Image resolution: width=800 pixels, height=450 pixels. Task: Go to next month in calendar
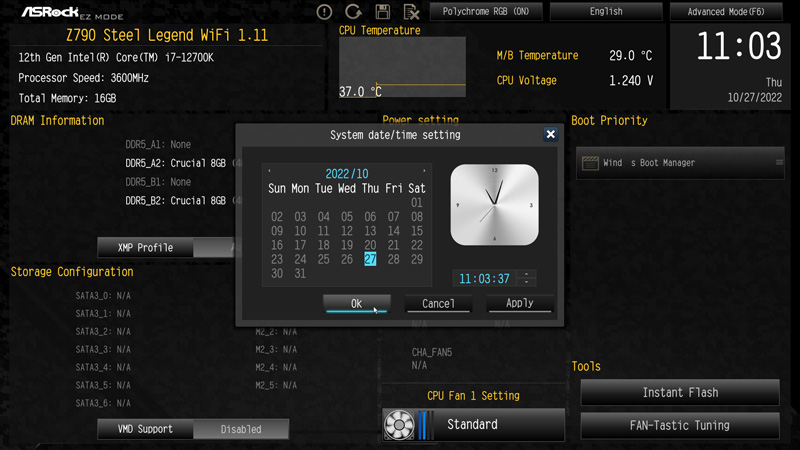(x=424, y=171)
